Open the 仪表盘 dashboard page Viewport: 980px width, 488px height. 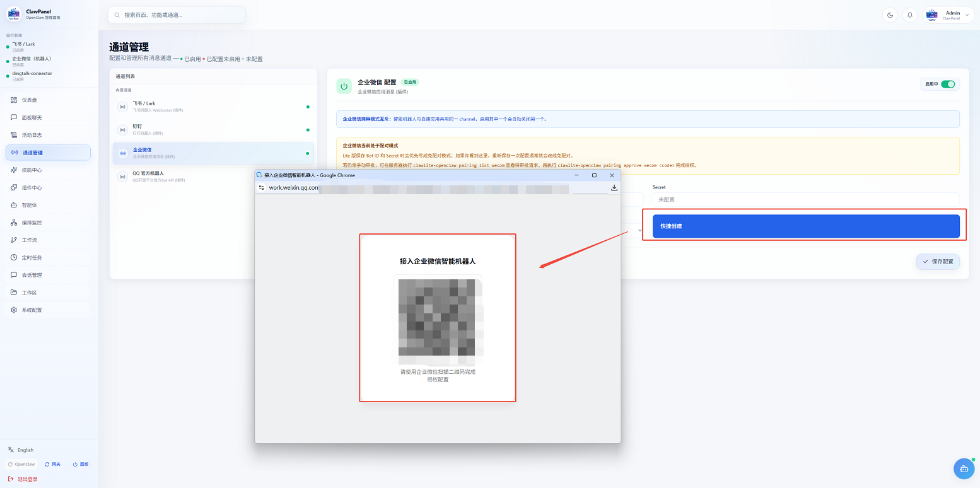(x=48, y=100)
